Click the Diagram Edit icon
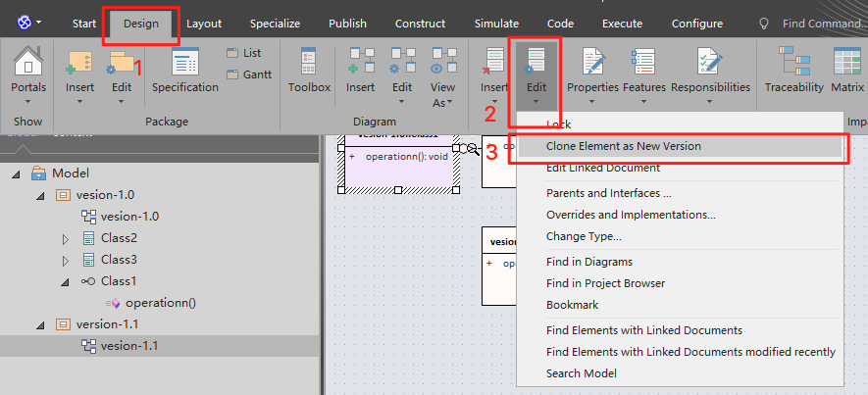This screenshot has width=868, height=395. (x=402, y=62)
